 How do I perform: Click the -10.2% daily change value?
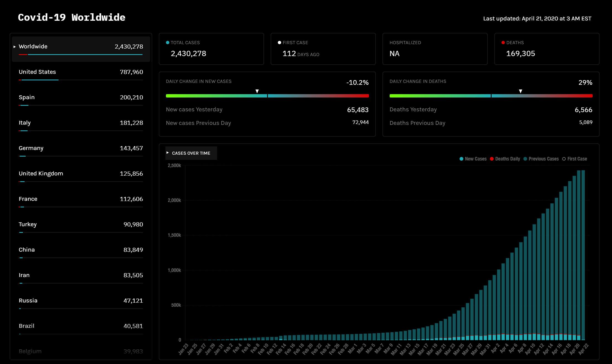357,82
